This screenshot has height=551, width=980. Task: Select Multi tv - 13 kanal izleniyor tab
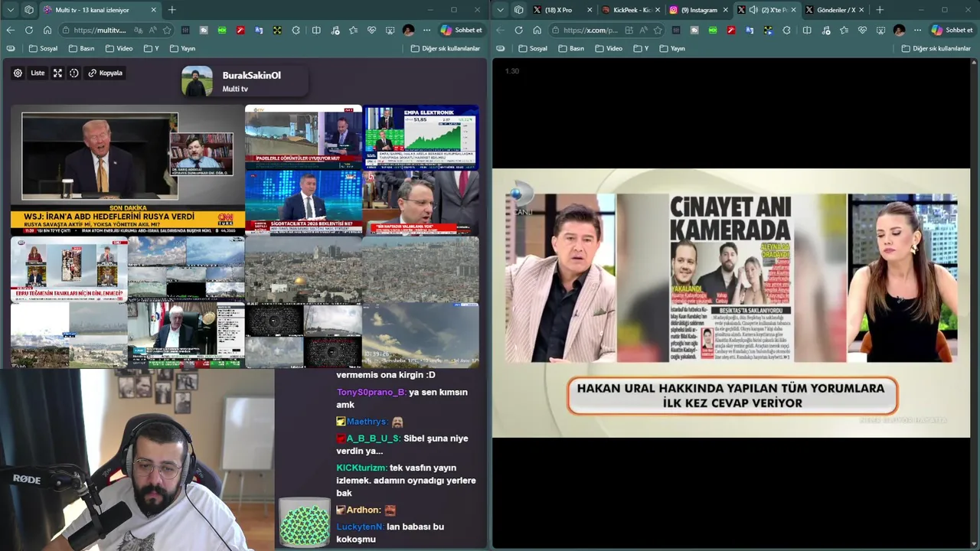[100, 10]
